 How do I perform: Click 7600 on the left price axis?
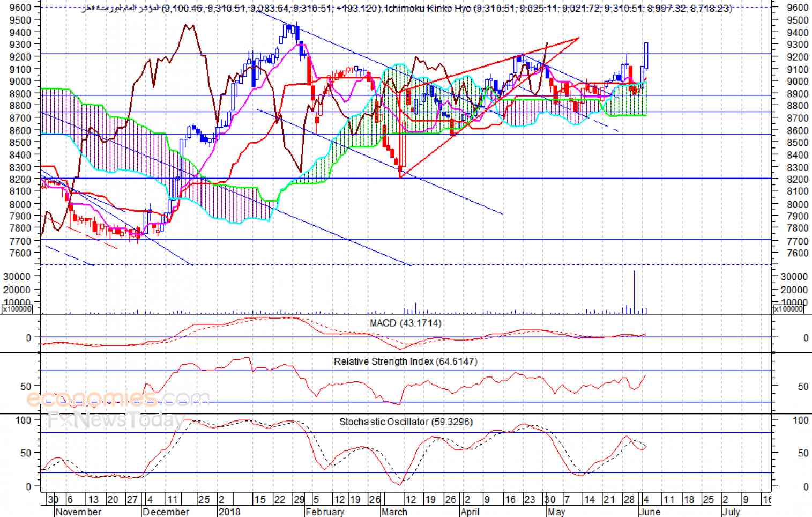[20, 253]
